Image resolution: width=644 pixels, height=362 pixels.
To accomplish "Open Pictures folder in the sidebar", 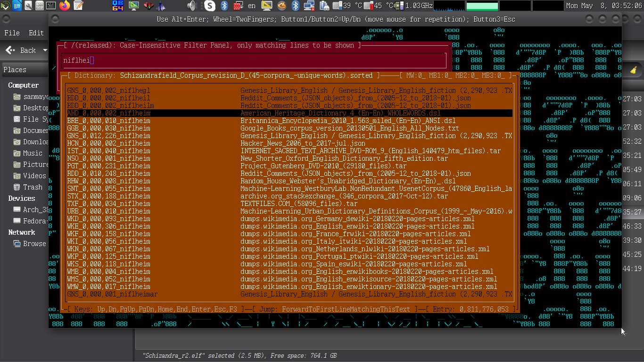I will [x=31, y=165].
